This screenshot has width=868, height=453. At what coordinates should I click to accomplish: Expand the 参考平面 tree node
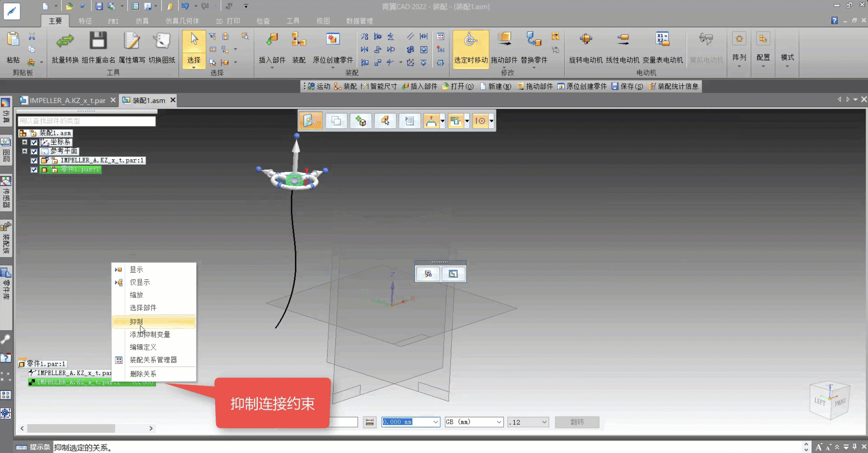tap(24, 151)
